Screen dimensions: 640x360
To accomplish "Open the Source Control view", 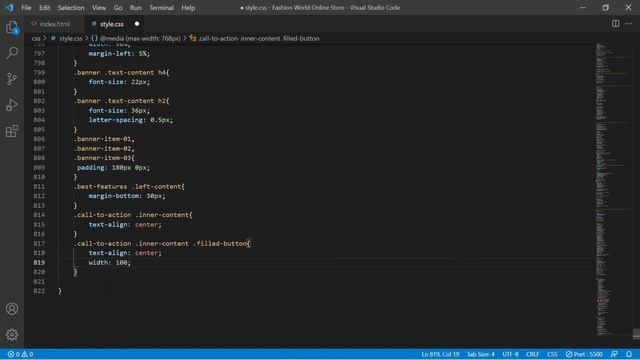I will tap(12, 79).
